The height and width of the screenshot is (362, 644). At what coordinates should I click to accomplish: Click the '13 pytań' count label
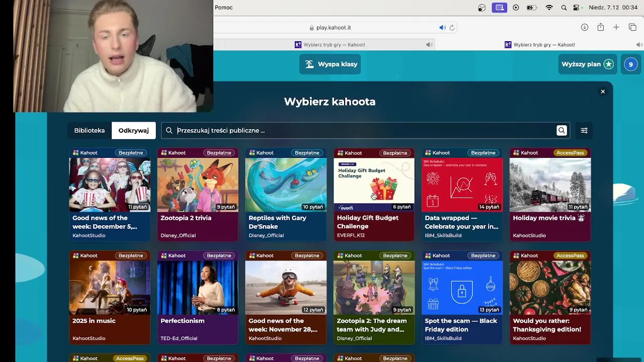(x=489, y=310)
